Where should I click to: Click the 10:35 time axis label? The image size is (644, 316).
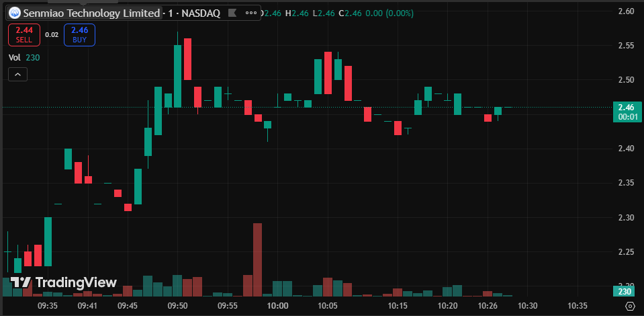(x=578, y=306)
